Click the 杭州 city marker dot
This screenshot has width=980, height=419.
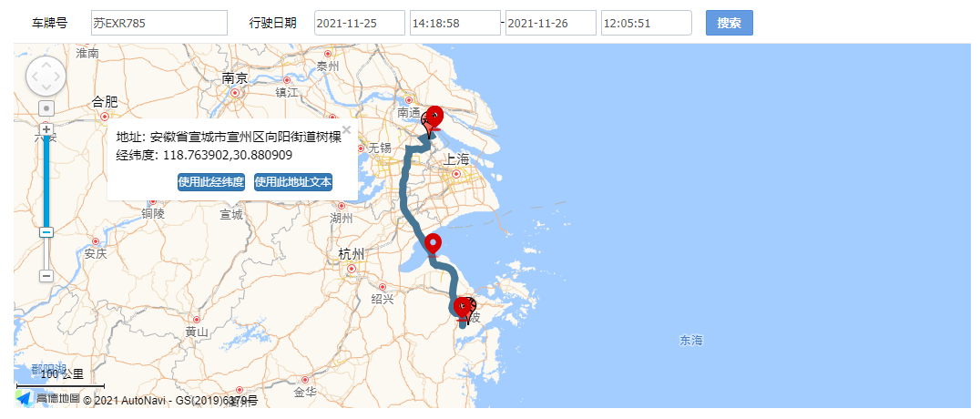[352, 269]
